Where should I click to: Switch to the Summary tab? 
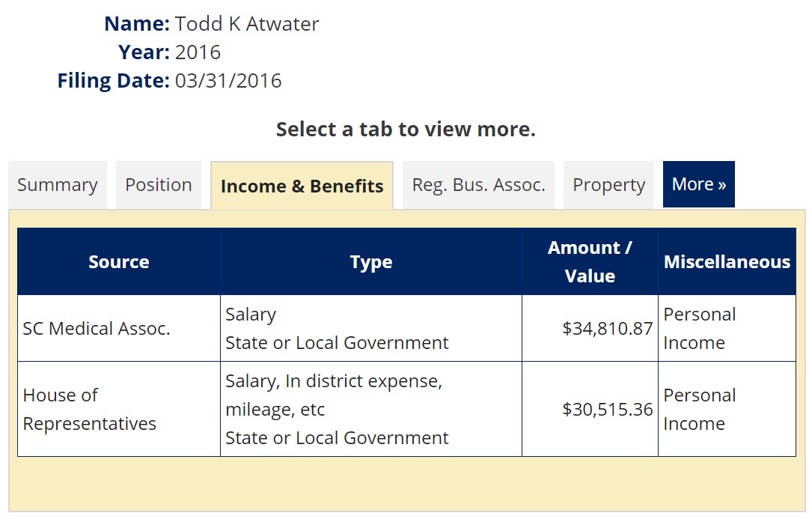(x=58, y=185)
